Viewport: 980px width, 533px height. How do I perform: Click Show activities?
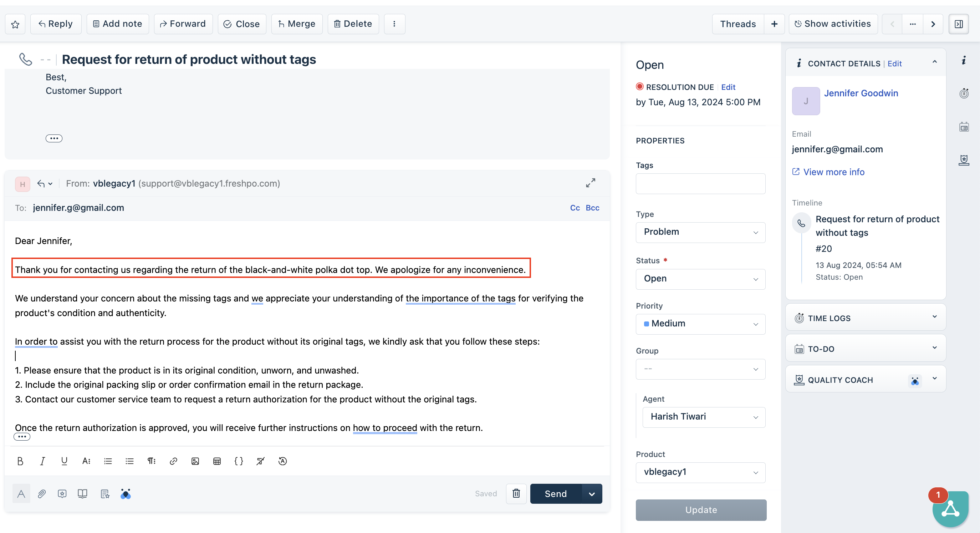tap(833, 24)
